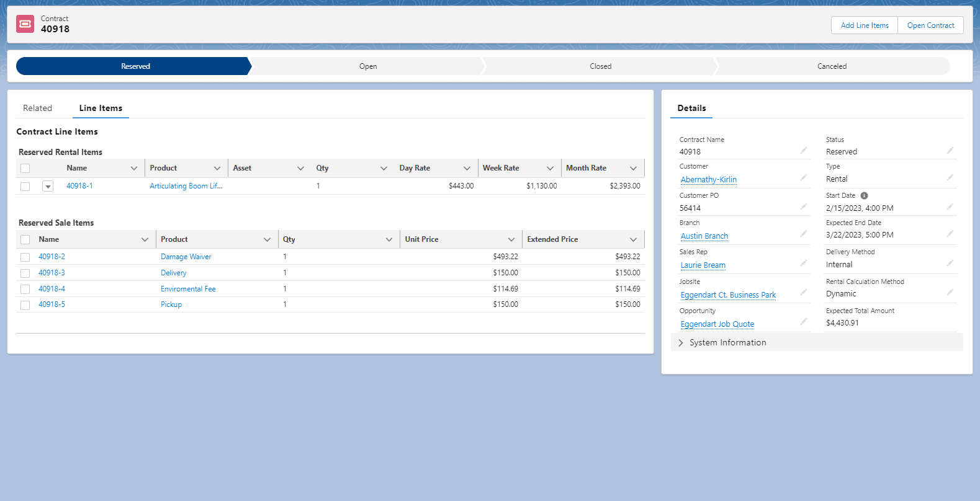This screenshot has height=501, width=980.
Task: Check the box for row 40918-1
Action: [25, 186]
